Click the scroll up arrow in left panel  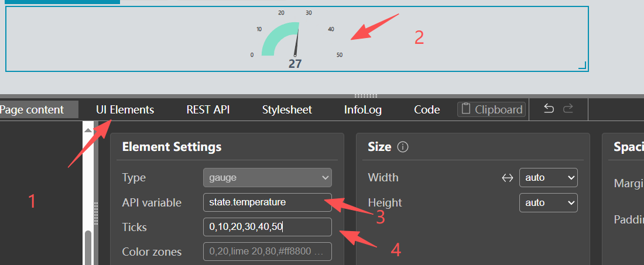[x=88, y=130]
